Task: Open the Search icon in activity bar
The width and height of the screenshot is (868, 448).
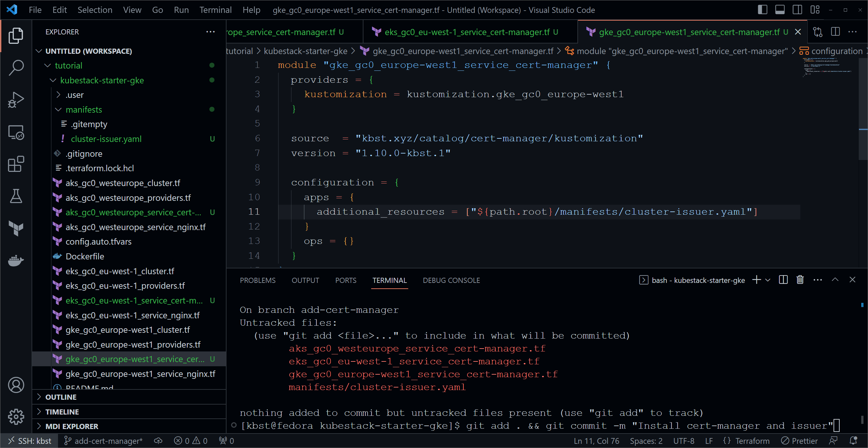Action: [x=16, y=67]
